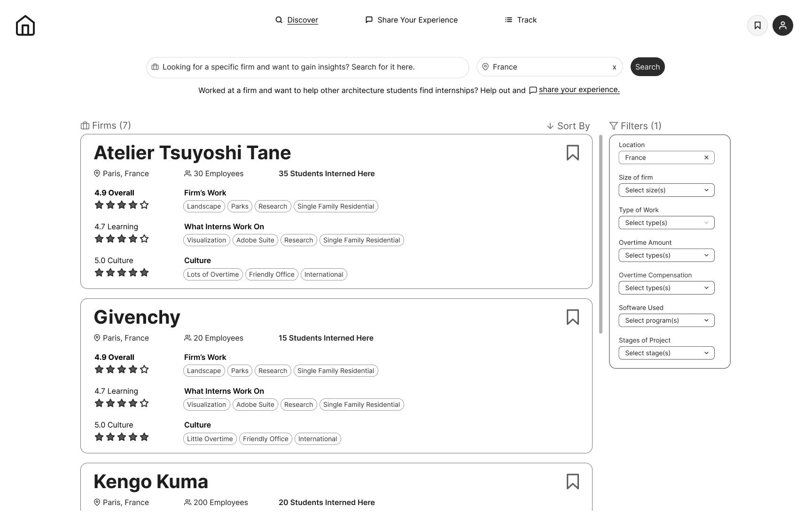Open the Stages of Project dropdown
The image size is (812, 529).
pyautogui.click(x=666, y=353)
